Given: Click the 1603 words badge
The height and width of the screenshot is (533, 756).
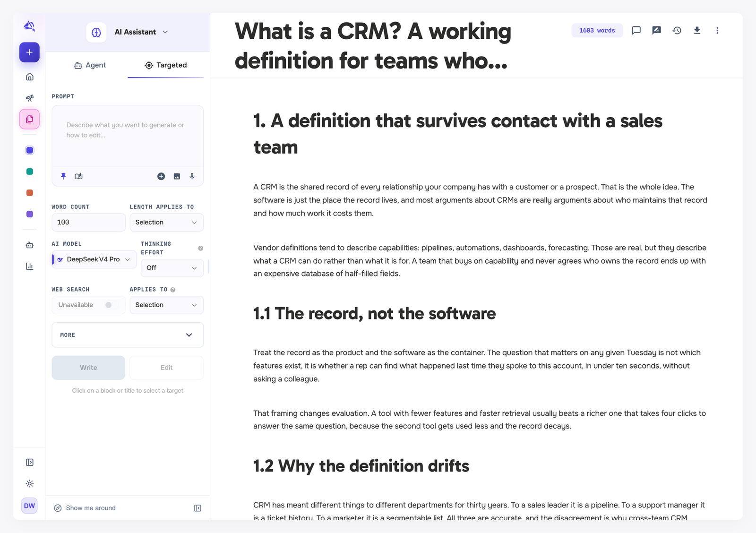Looking at the screenshot, I should click(x=597, y=30).
